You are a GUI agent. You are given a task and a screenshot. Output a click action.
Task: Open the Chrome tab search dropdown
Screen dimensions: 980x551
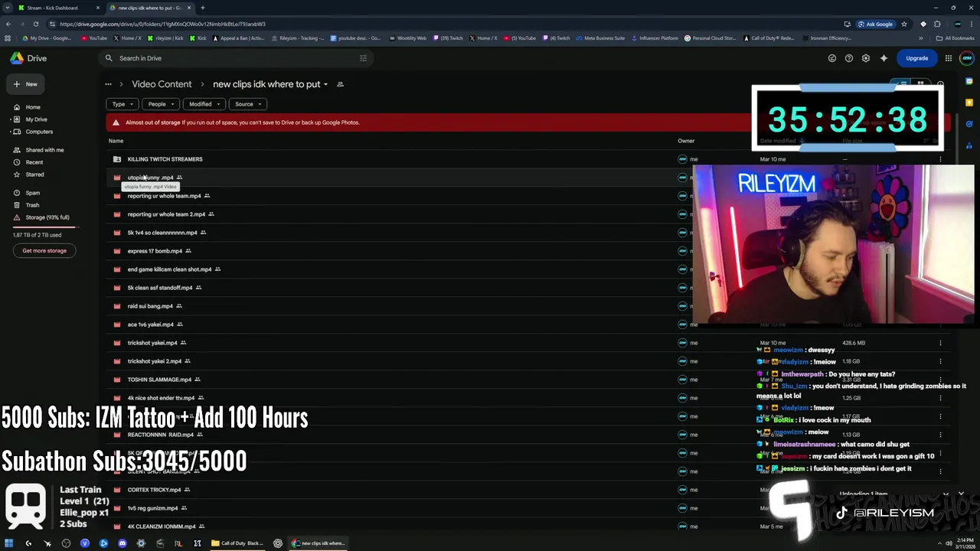click(8, 8)
